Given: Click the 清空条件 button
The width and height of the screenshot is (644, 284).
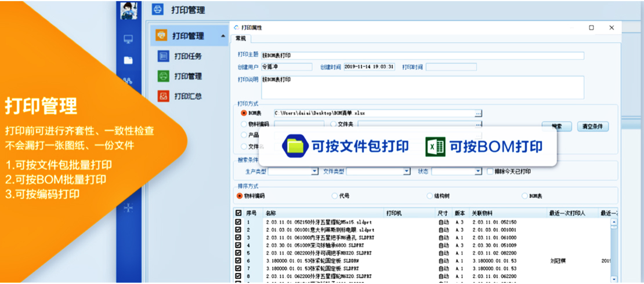Looking at the screenshot, I should coord(592,126).
